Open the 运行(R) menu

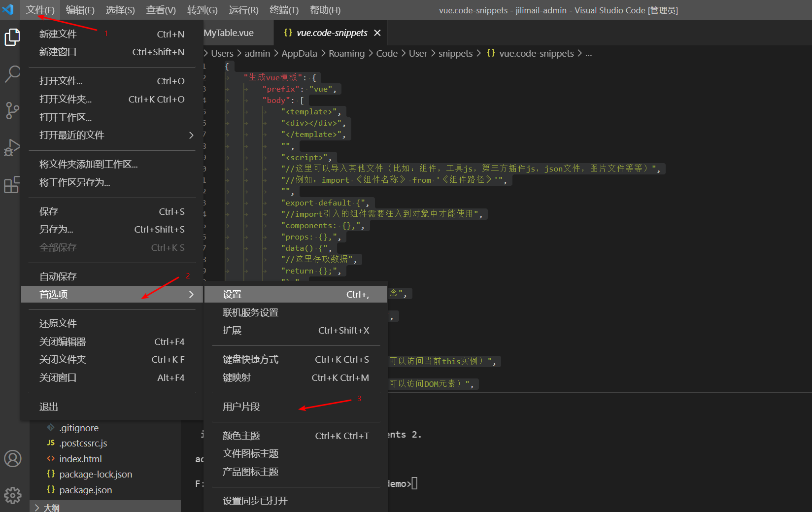click(243, 10)
